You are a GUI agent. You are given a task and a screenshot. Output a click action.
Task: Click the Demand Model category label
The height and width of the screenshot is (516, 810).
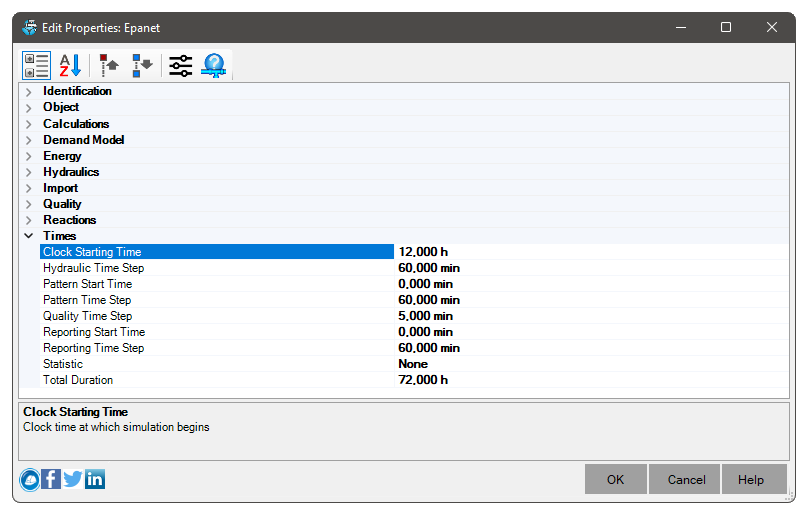84,140
